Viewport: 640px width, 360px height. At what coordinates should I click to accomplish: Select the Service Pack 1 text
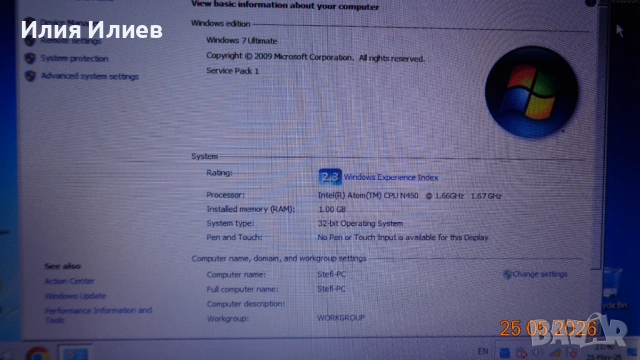pyautogui.click(x=232, y=71)
